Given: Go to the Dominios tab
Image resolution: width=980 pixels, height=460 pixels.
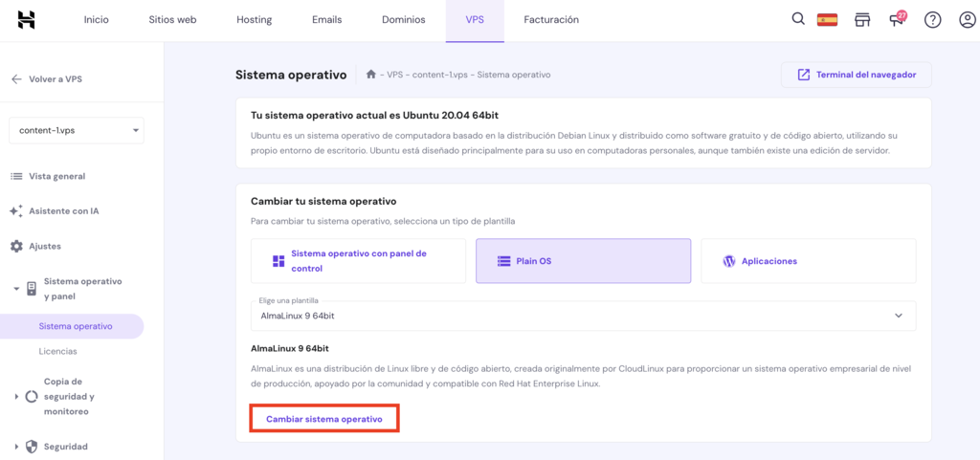Looking at the screenshot, I should point(404,20).
